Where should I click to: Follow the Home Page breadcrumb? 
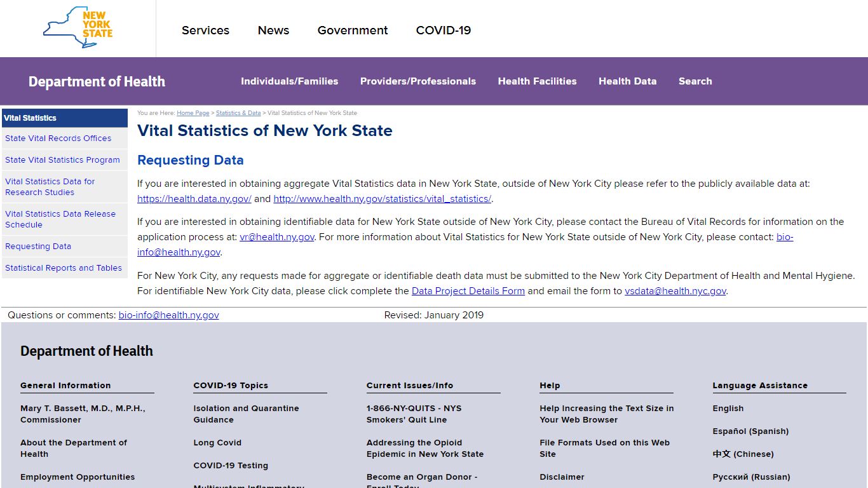pyautogui.click(x=193, y=113)
